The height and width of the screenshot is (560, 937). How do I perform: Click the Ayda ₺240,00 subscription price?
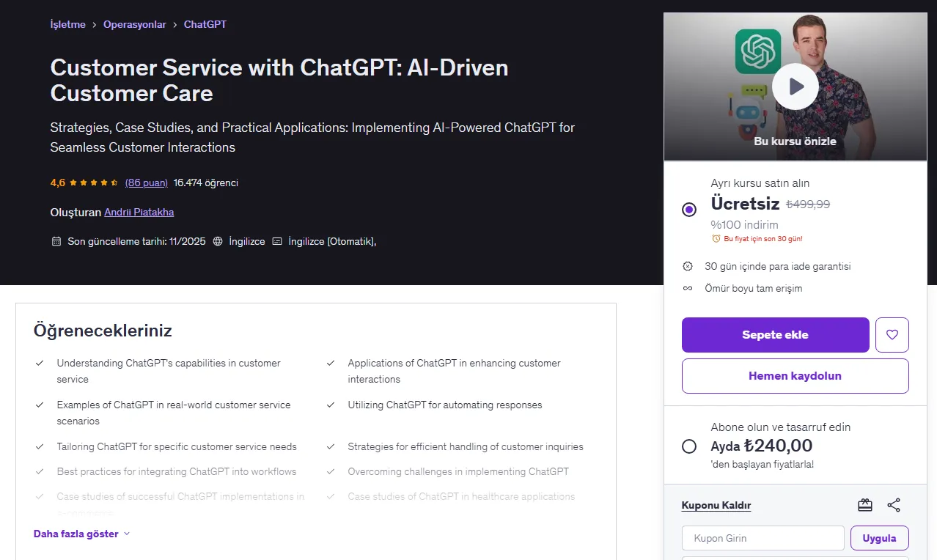762,446
